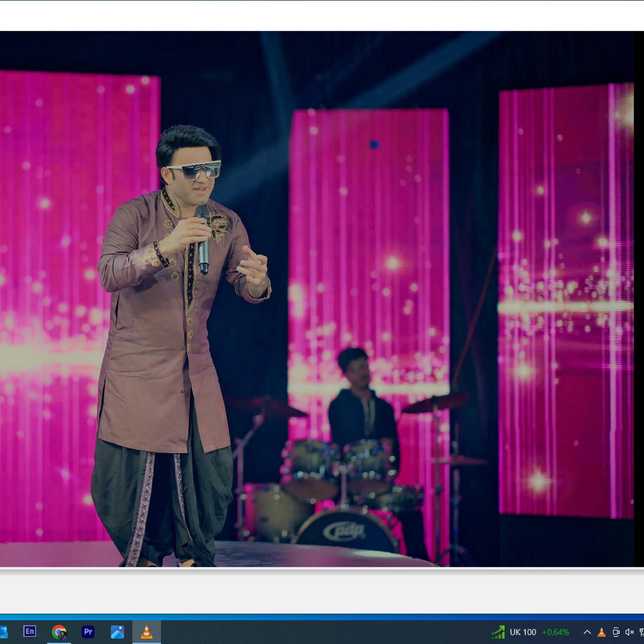
Task: Click the cropped blue icon at taskbar left edge
Action: [x=3, y=632]
